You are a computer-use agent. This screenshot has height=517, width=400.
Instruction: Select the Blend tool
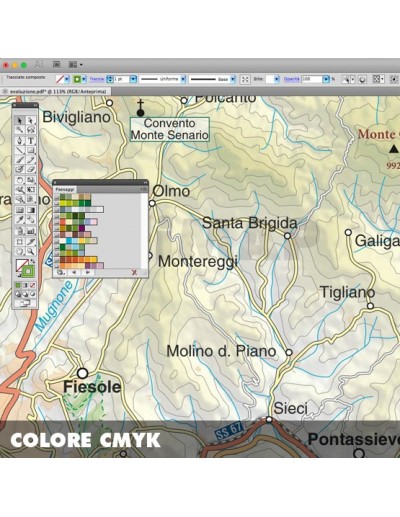tap(31, 220)
